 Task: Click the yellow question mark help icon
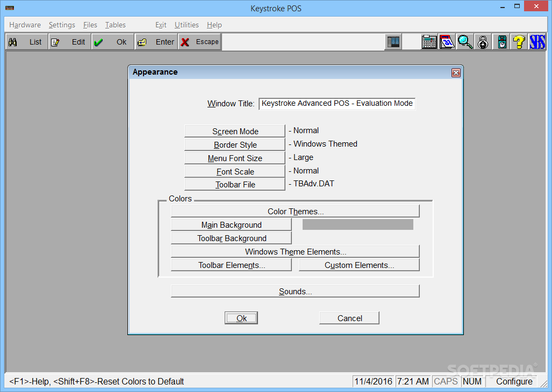[519, 42]
